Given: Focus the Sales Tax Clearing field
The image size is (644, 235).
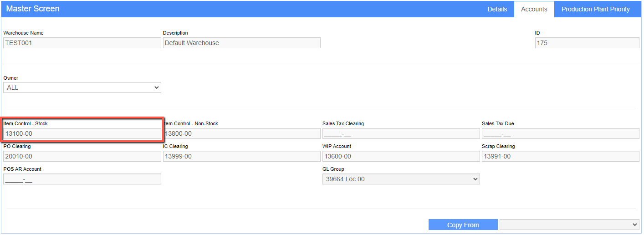Looking at the screenshot, I should coord(401,133).
